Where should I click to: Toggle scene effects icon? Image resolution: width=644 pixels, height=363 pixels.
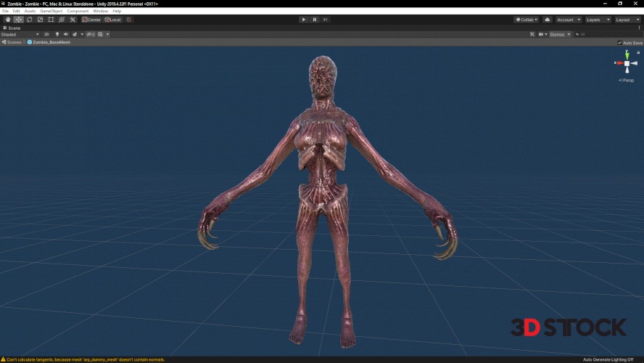[x=75, y=35]
